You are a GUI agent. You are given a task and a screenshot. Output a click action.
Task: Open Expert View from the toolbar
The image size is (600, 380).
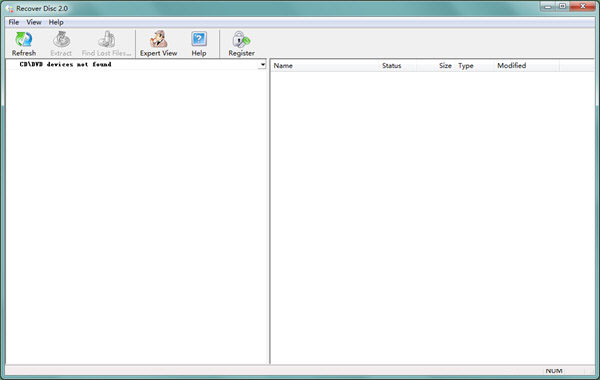pos(158,39)
